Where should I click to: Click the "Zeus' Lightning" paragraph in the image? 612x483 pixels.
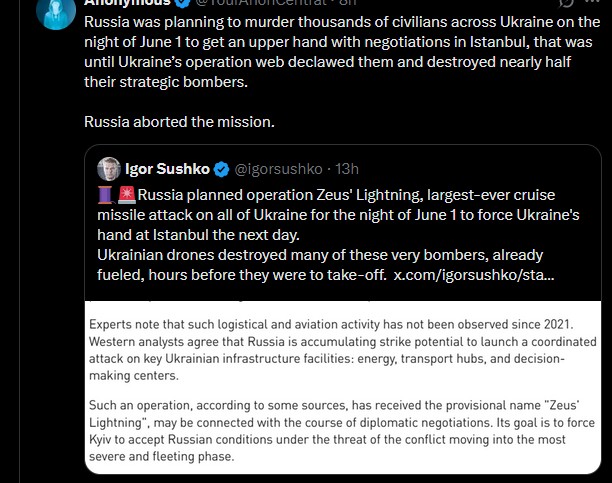click(x=342, y=431)
